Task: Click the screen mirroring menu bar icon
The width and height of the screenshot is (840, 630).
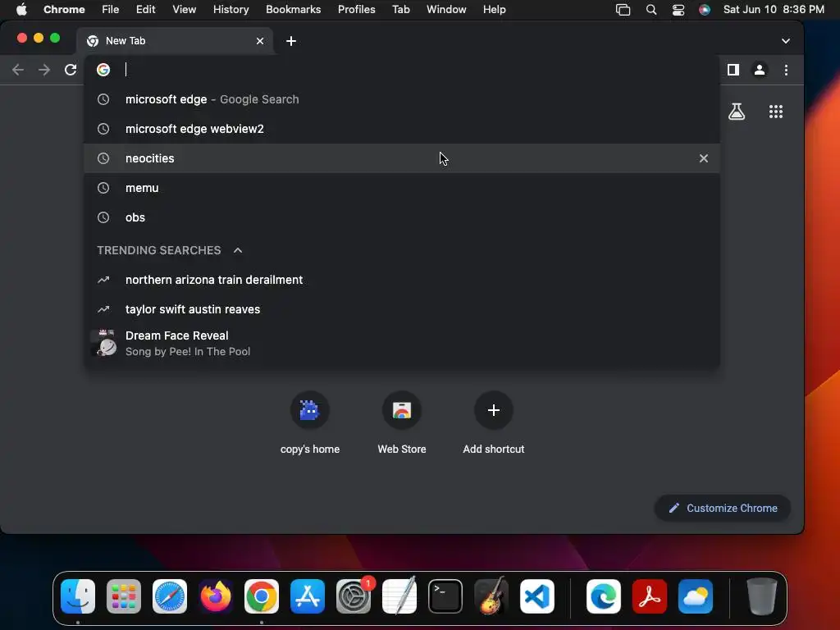Action: (623, 9)
